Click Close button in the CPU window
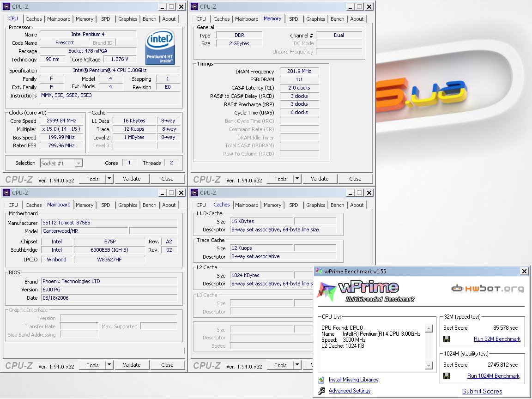This screenshot has height=399, width=532. (x=167, y=178)
